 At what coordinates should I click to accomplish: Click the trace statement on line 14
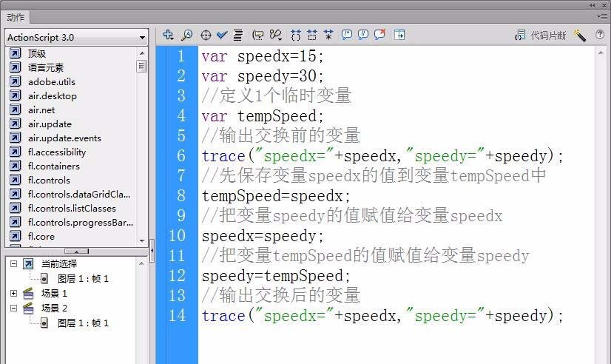click(x=382, y=316)
